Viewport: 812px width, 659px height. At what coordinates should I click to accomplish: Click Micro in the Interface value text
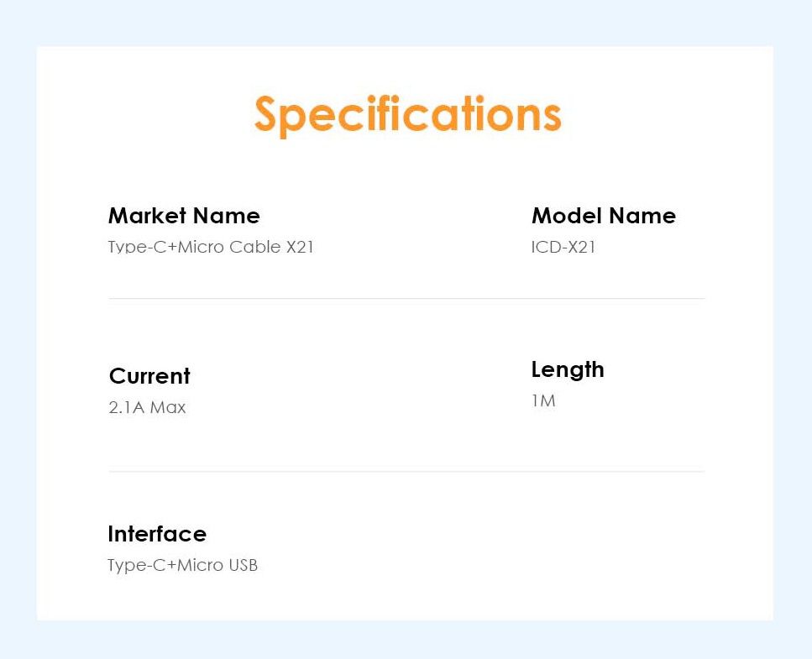(x=201, y=565)
